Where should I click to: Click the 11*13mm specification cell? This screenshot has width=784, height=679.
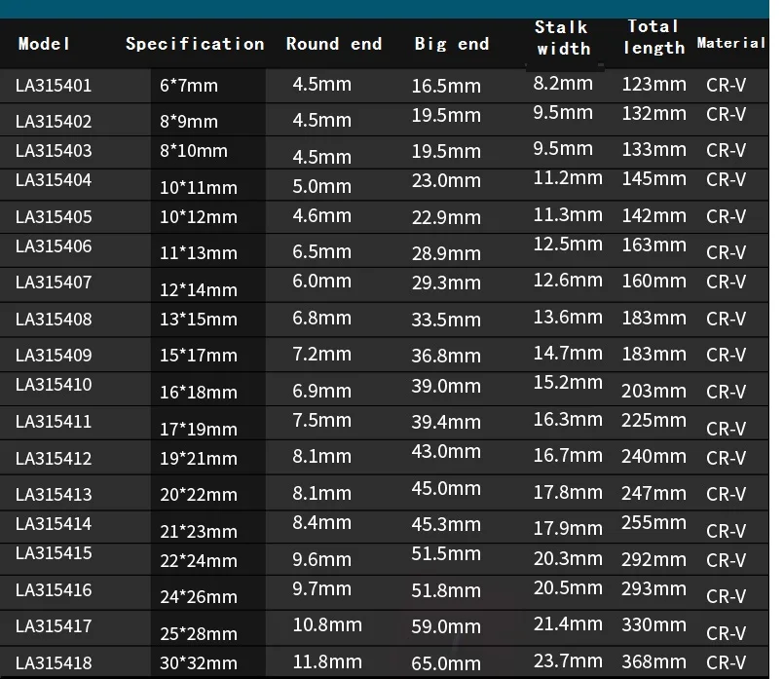199,253
